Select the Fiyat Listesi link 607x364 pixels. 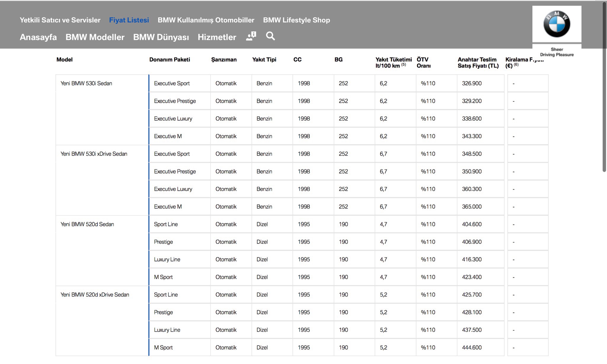pyautogui.click(x=129, y=20)
